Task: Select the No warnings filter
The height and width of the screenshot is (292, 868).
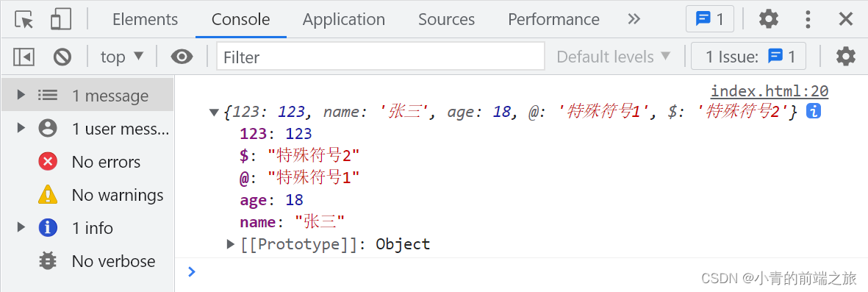Action: 87,195
